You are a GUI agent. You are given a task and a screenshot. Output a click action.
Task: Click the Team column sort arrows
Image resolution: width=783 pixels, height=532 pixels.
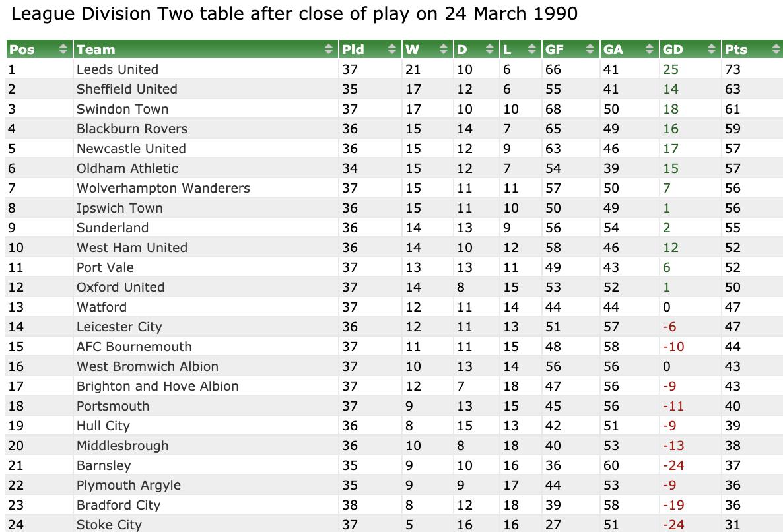pyautogui.click(x=329, y=49)
